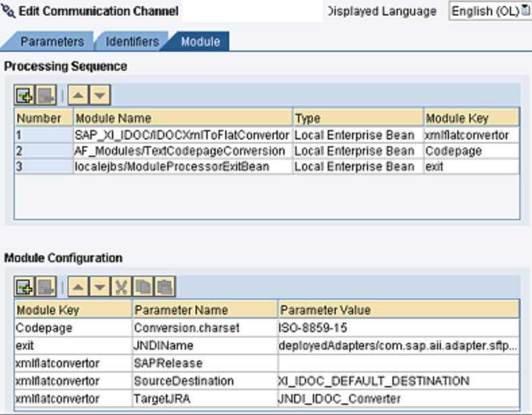Click exit key in Processing Sequence
The height and width of the screenshot is (415, 532).
tap(471, 166)
